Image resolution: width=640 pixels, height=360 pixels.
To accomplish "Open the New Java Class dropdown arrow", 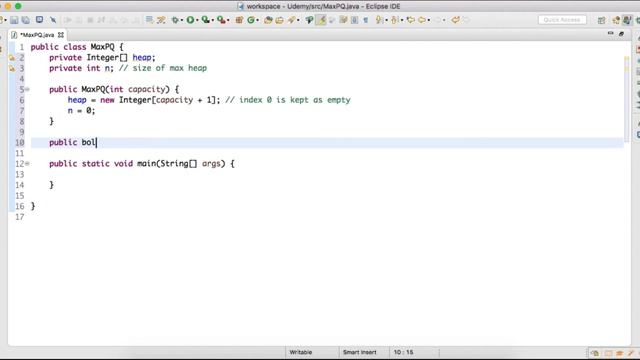I will [258, 20].
